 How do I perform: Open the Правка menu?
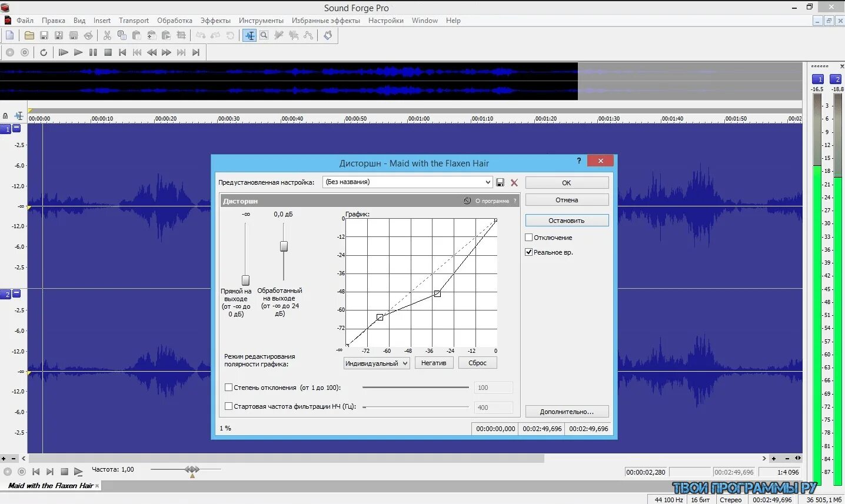[x=54, y=21]
